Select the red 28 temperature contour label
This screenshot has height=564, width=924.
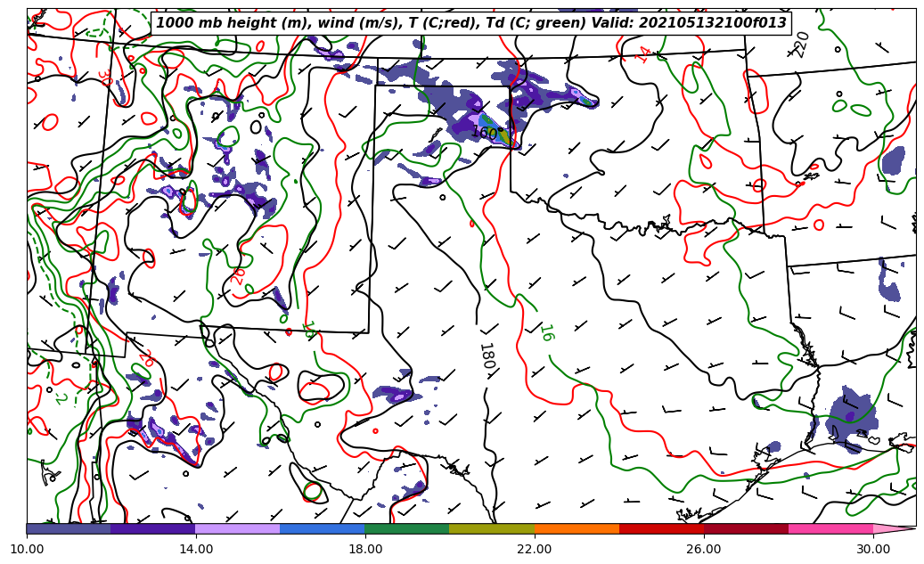[238, 274]
